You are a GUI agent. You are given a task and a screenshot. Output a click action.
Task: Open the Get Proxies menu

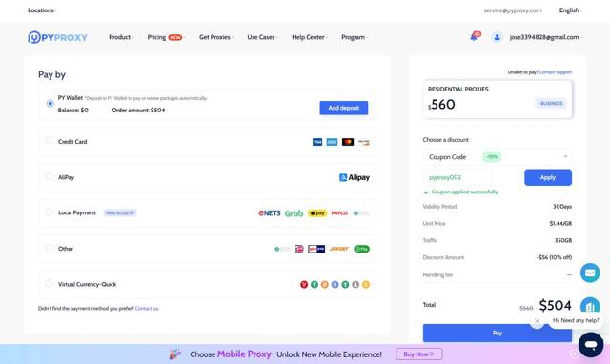216,37
